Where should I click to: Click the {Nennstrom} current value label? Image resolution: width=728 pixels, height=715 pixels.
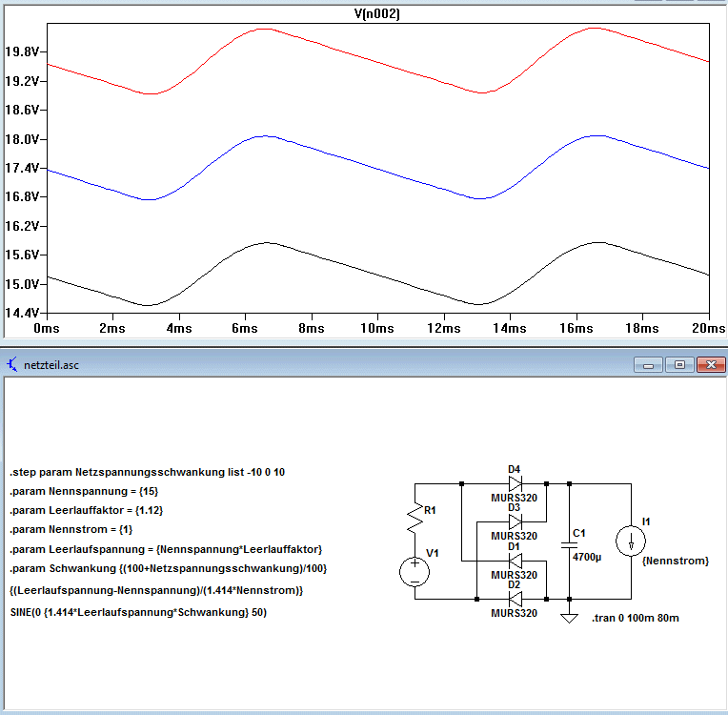[x=676, y=561]
